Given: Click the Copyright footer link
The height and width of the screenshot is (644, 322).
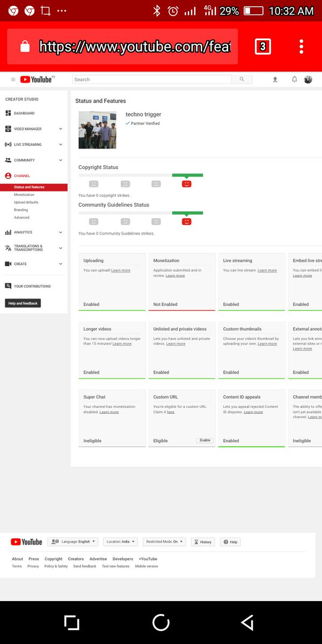Looking at the screenshot, I should pyautogui.click(x=54, y=559).
